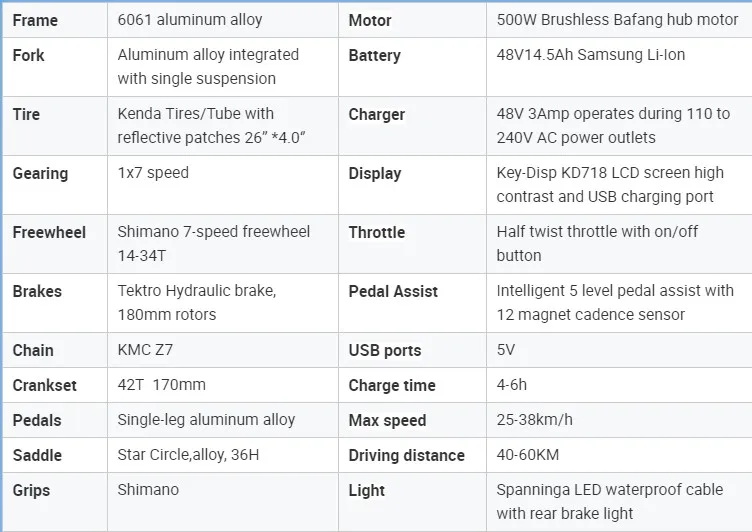752x532 pixels.
Task: Select the Tektro Hydraulic brake description
Action: click(196, 302)
